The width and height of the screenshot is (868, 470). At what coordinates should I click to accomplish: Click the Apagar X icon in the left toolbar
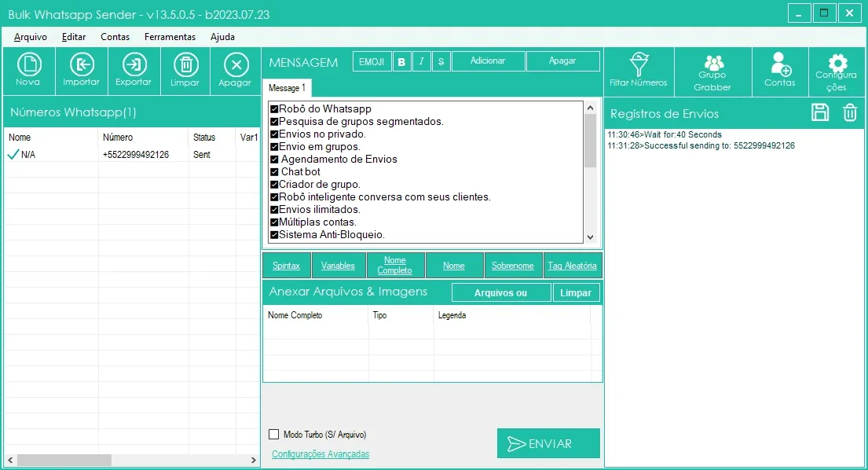tap(236, 70)
